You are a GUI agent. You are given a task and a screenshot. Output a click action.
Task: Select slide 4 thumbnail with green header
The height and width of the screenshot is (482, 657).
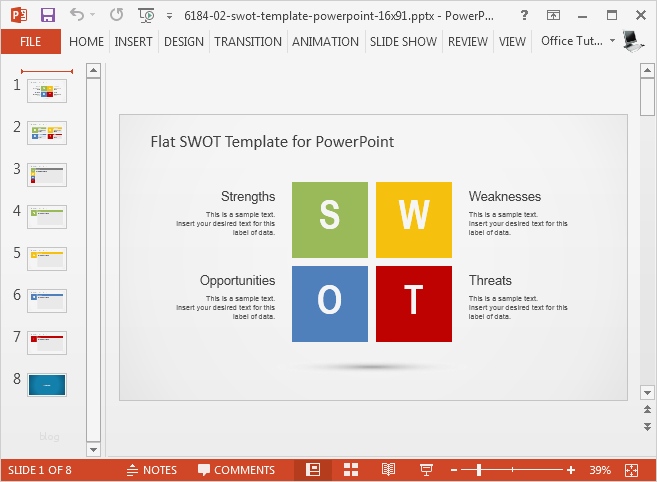click(47, 217)
